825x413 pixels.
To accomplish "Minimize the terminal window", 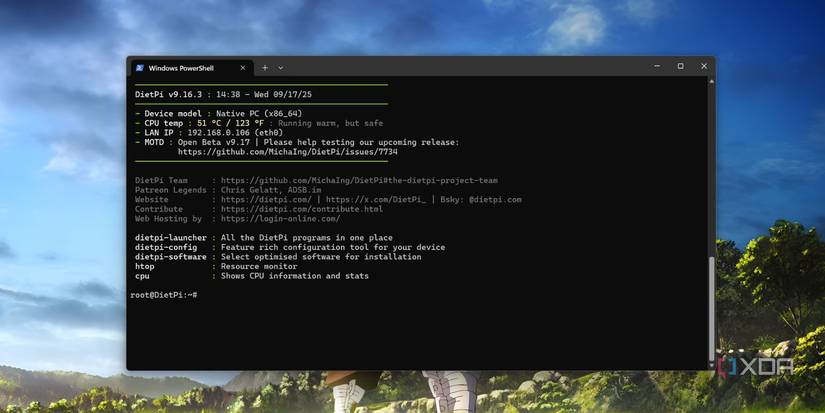I will pyautogui.click(x=657, y=66).
